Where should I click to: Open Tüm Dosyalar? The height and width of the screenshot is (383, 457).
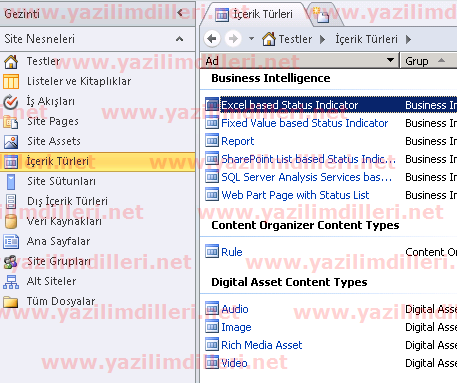coord(61,301)
